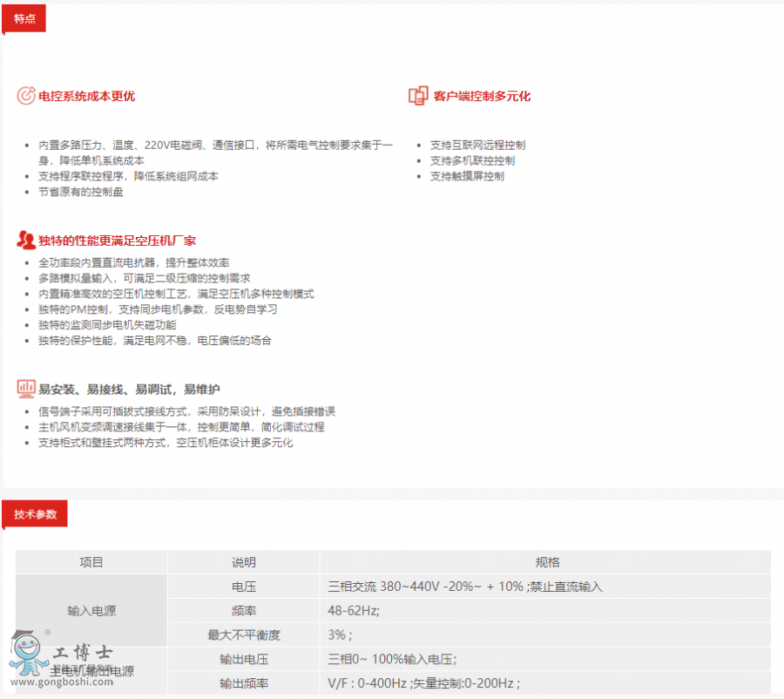Image resolution: width=784 pixels, height=699 pixels.
Task: Click the 电控系统成本更优 heading
Action: 86,97
